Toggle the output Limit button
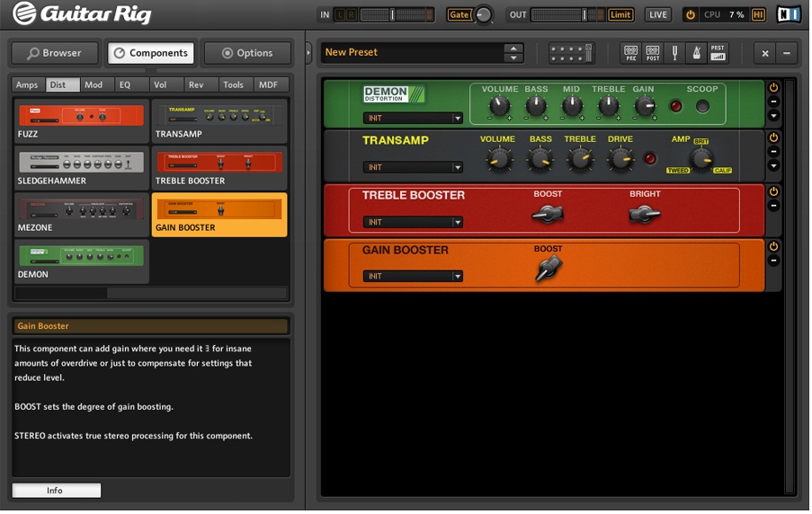Viewport: 812px width, 514px height. click(620, 14)
